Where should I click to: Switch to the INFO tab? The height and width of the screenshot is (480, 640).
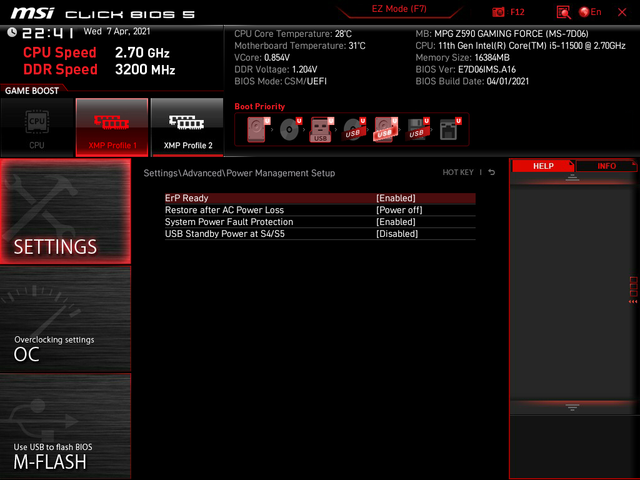tap(607, 166)
